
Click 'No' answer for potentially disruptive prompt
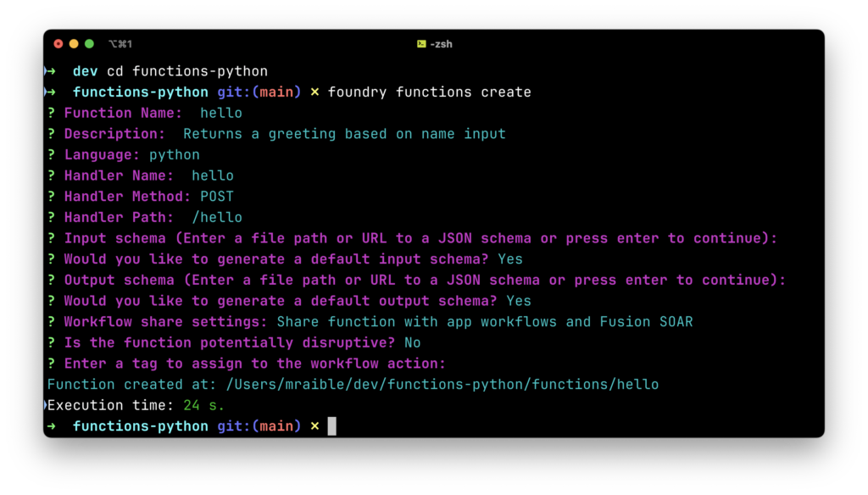point(412,343)
